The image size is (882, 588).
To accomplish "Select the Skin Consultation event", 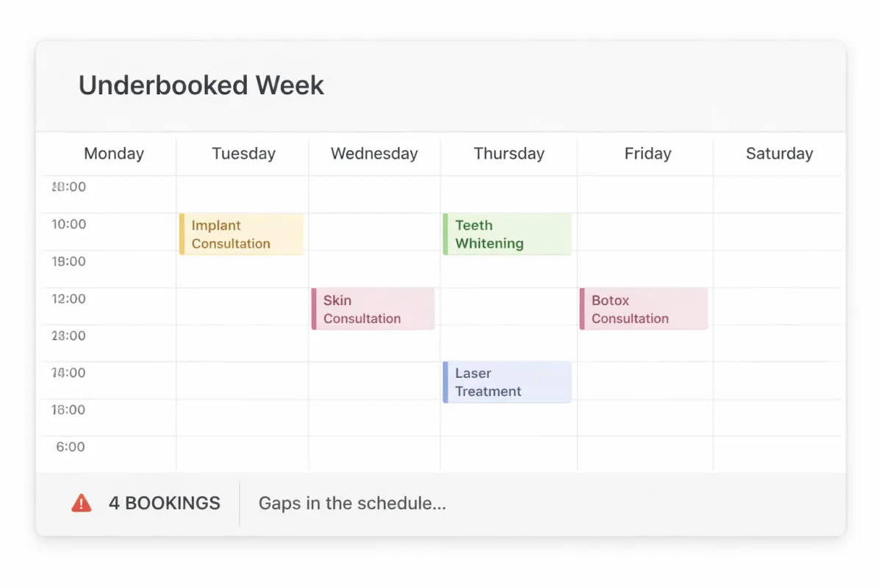I will (373, 309).
